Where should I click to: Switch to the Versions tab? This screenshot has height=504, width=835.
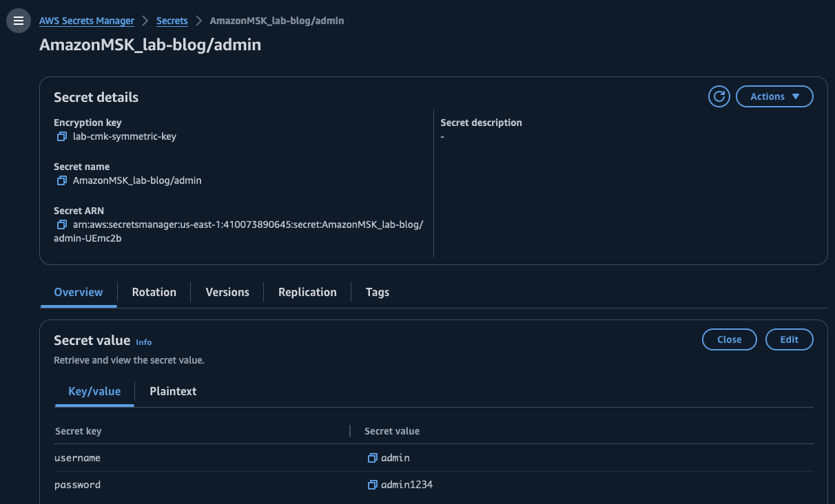click(227, 292)
